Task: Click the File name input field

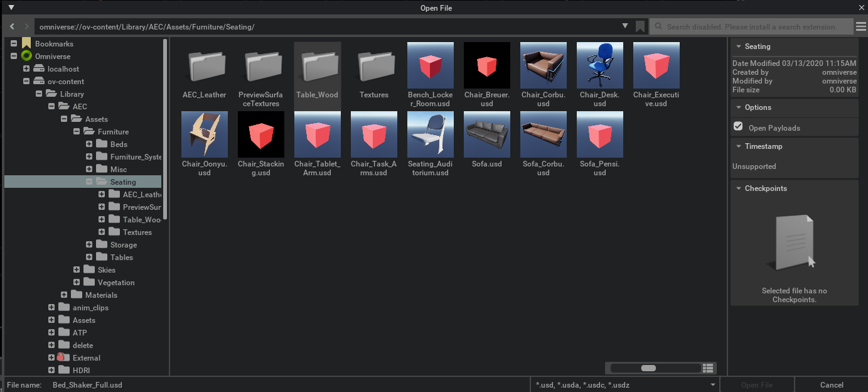Action: click(x=289, y=384)
